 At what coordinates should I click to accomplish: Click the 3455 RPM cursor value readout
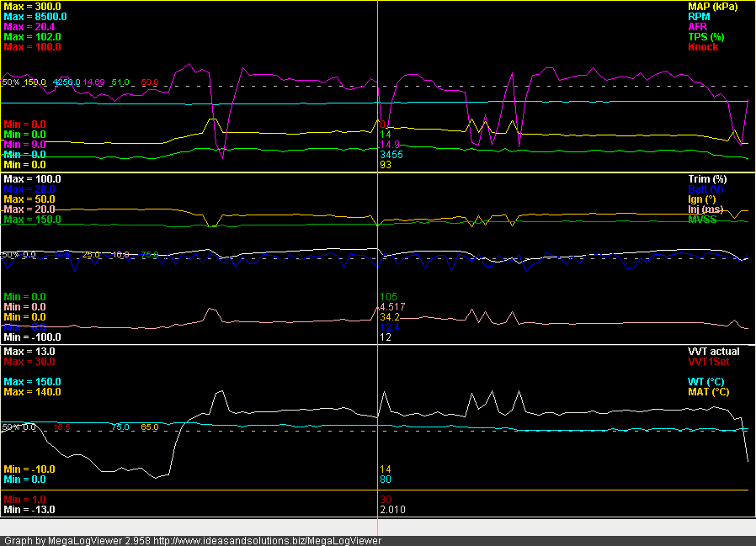[391, 156]
